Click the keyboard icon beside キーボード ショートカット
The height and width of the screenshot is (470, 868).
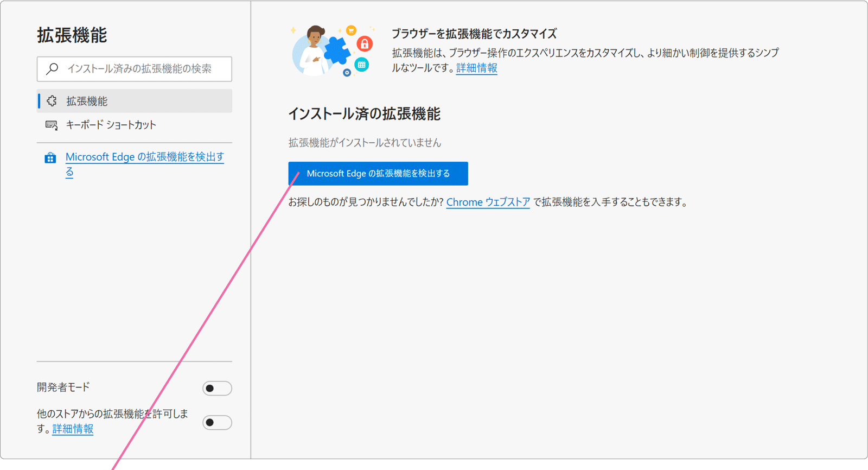[x=52, y=125]
